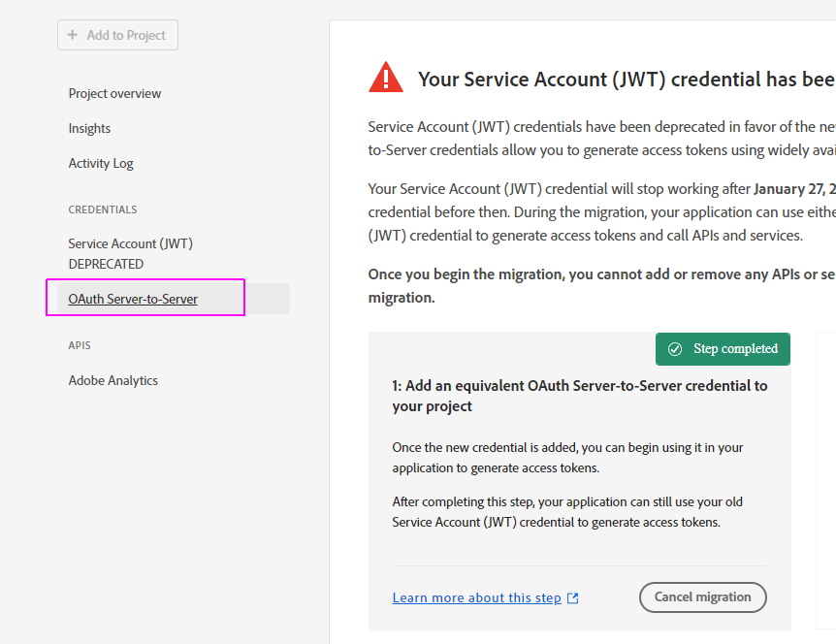
Task: Click the APIS section label
Action: [x=80, y=346]
